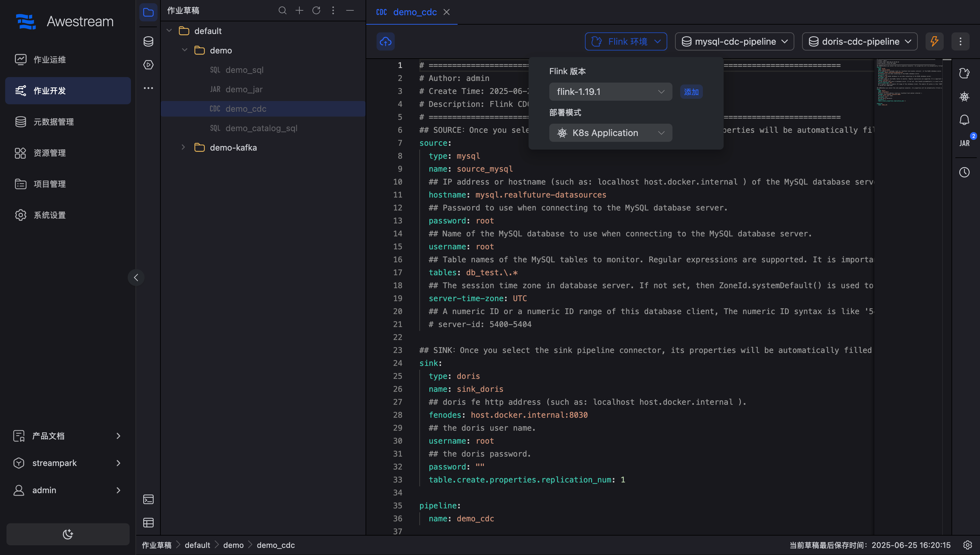Image resolution: width=980 pixels, height=555 pixels.
Task: Open the flink-1.19.1 version dropdown
Action: coord(610,92)
